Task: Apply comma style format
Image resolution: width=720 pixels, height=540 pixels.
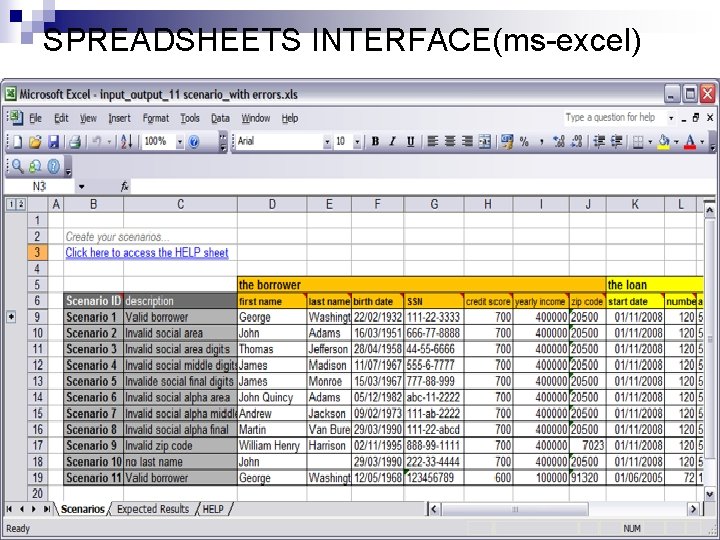Action: pyautogui.click(x=542, y=142)
